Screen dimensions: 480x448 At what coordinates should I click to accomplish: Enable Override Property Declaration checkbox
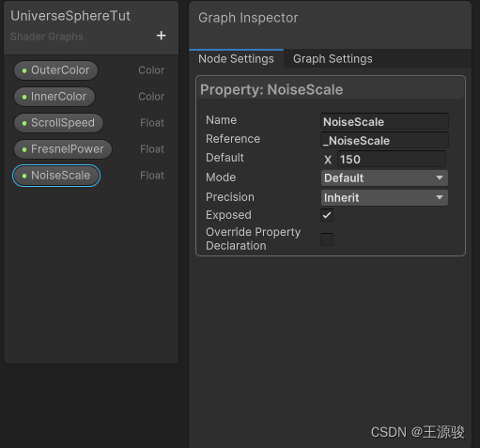[327, 239]
